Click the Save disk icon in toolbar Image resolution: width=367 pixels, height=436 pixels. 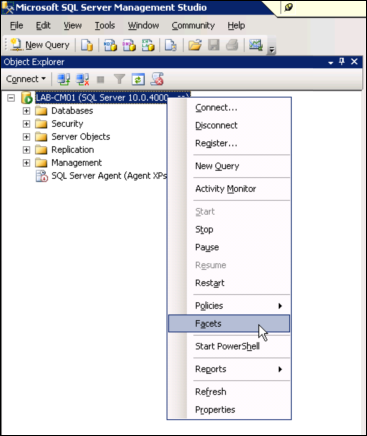(x=214, y=45)
